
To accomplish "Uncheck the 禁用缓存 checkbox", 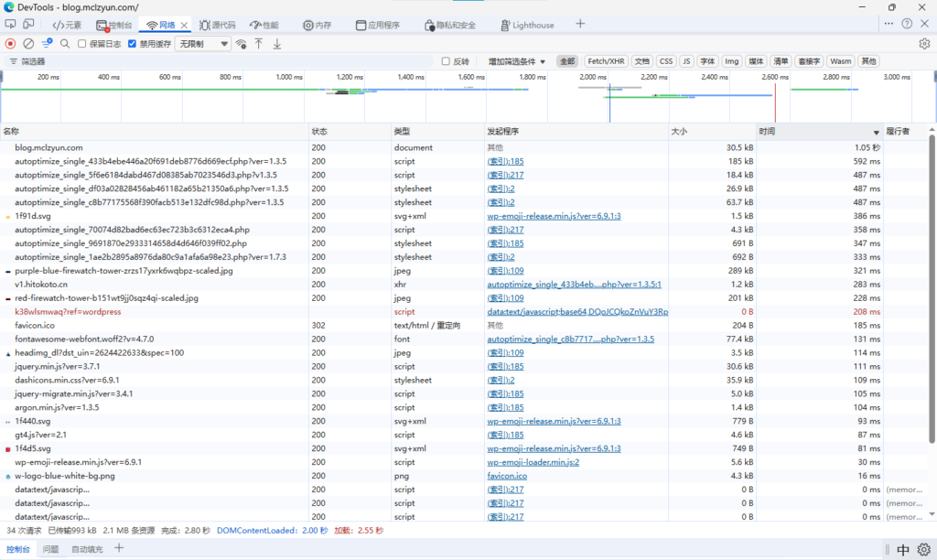I will point(133,43).
